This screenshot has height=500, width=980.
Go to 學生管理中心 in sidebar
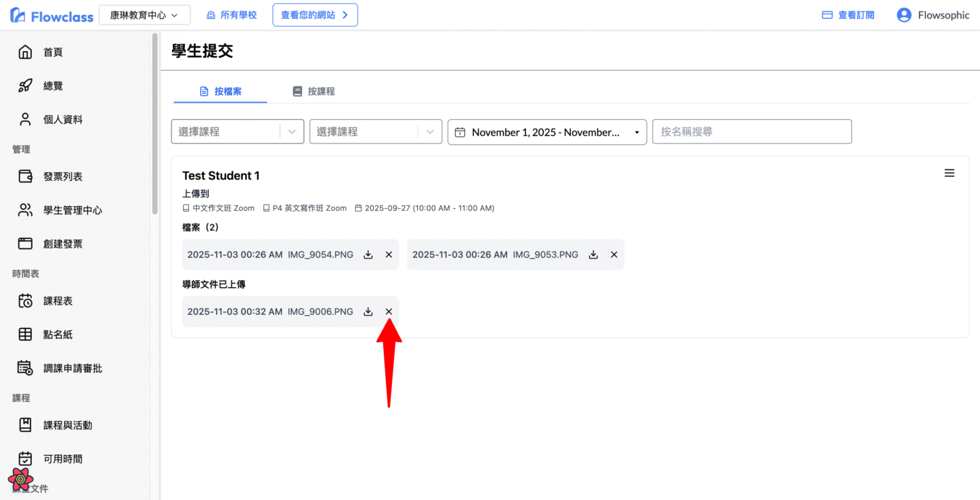click(x=72, y=210)
